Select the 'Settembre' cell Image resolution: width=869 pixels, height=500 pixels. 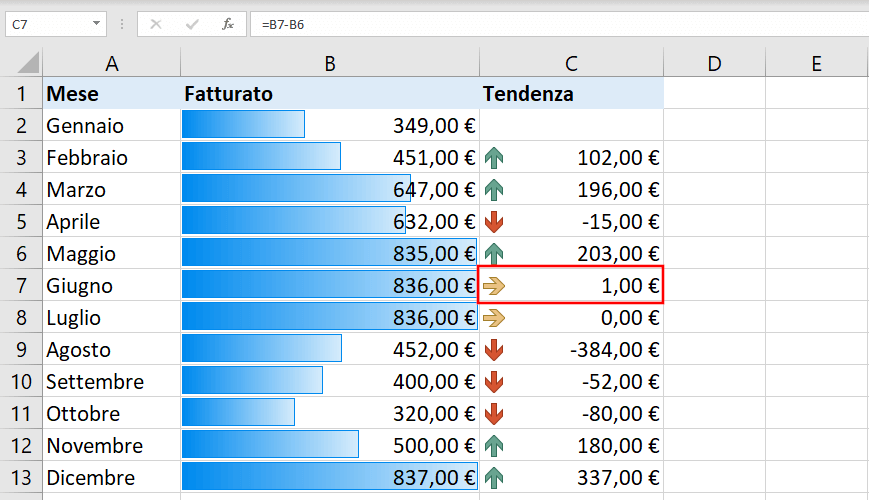(x=111, y=381)
